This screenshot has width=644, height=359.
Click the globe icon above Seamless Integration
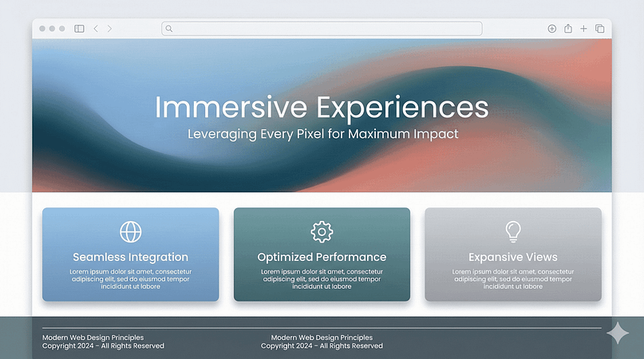[x=130, y=231]
